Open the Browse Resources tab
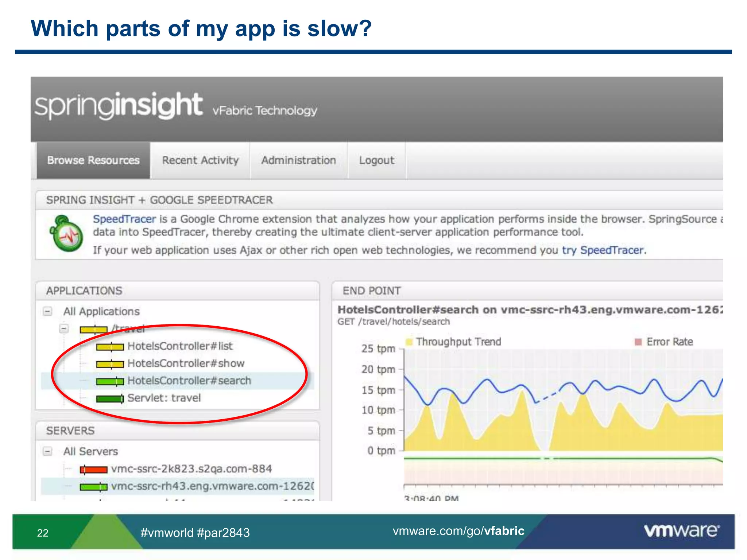 [x=93, y=160]
